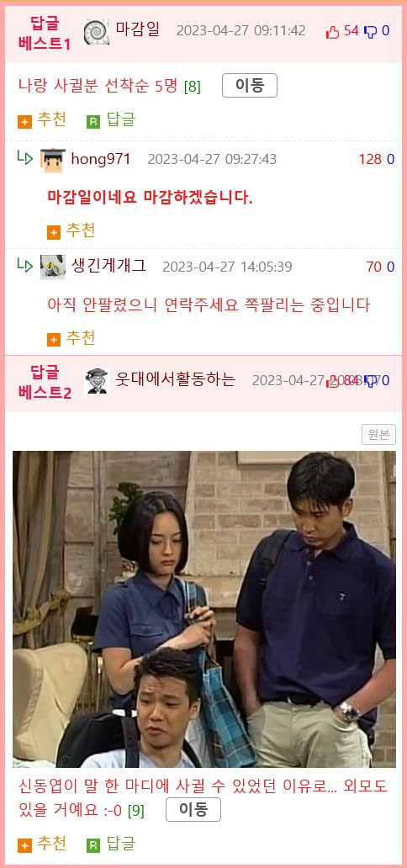Click green R 답글 icon under first comment
Image resolution: width=407 pixels, height=868 pixels.
pos(93,122)
